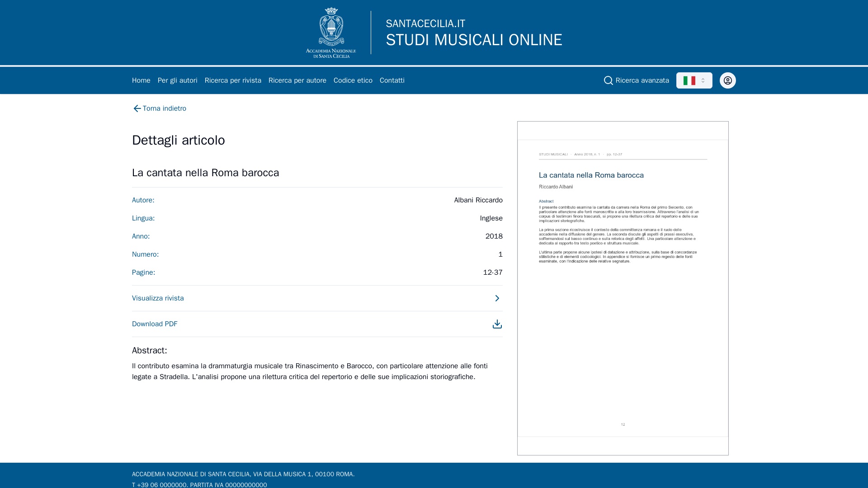Click the Accademia Nazionale di Santa Cecilia logo

pos(331,33)
